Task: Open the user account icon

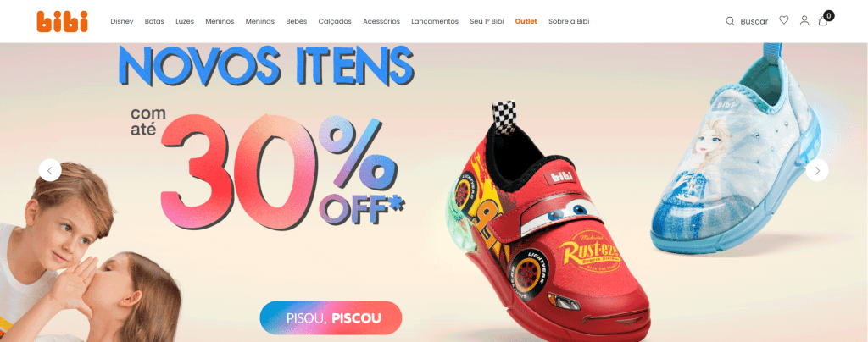Action: [804, 20]
